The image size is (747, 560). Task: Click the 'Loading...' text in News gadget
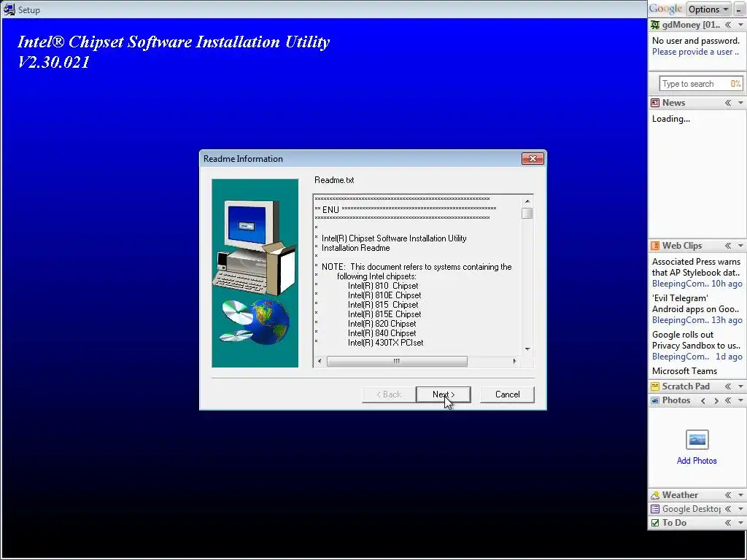671,119
